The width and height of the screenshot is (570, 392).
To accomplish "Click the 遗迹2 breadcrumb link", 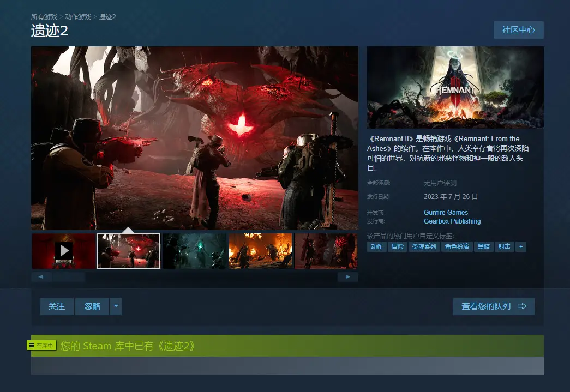I will [x=107, y=17].
